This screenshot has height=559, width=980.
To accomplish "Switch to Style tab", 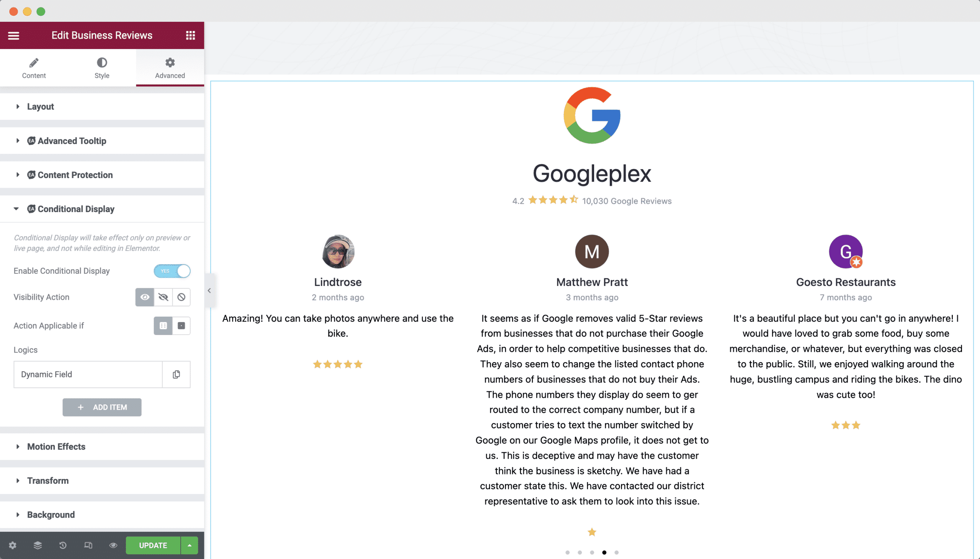I will 101,68.
